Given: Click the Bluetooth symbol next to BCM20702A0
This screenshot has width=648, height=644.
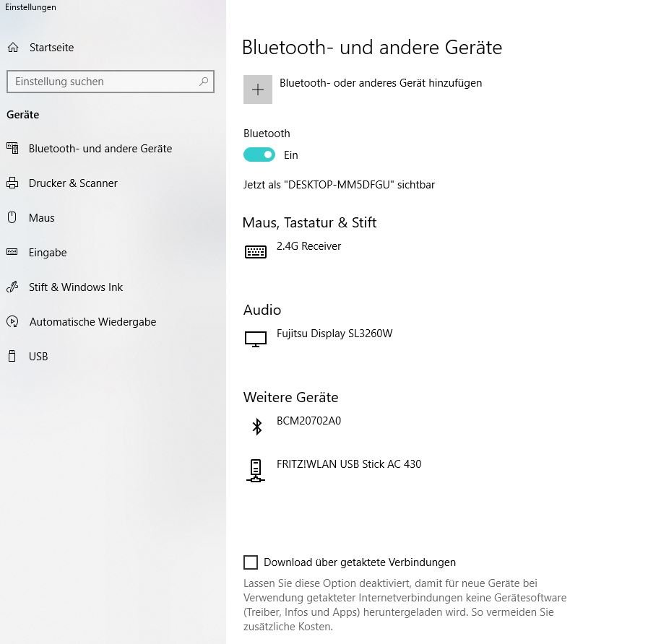Looking at the screenshot, I should pyautogui.click(x=256, y=427).
